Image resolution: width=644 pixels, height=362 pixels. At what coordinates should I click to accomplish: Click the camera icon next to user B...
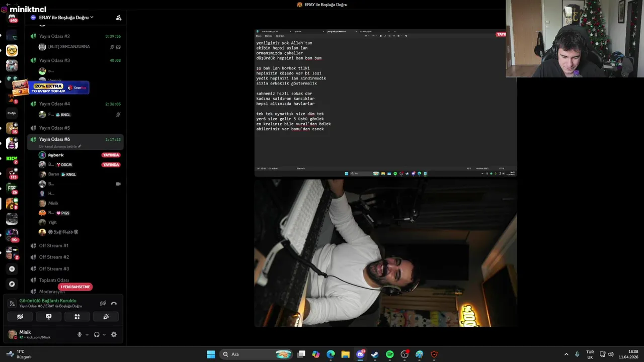[118, 184]
